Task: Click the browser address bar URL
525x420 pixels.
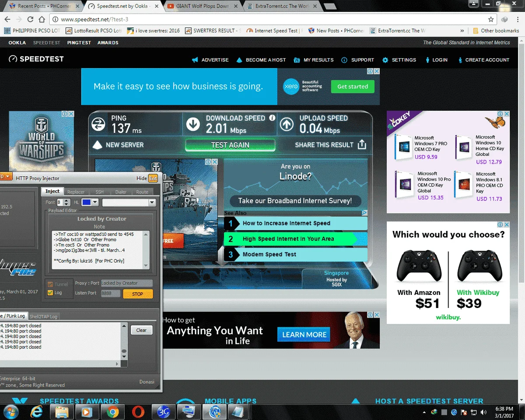Action: coord(94,20)
